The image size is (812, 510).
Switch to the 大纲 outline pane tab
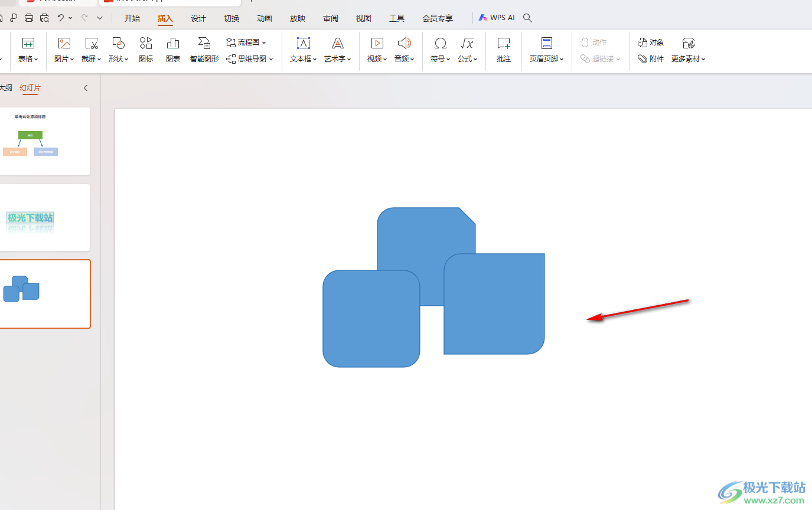(x=5, y=88)
